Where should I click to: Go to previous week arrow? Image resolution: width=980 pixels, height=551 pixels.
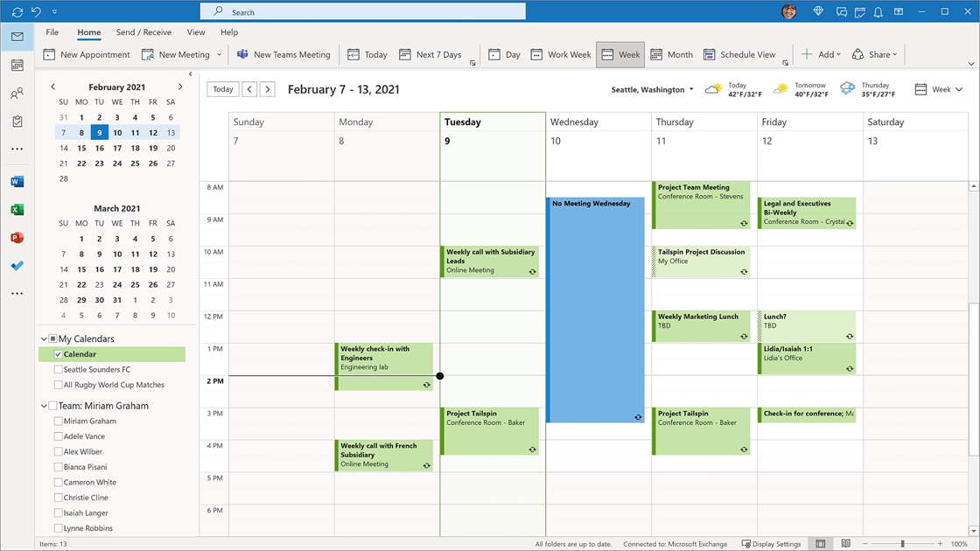click(x=249, y=89)
